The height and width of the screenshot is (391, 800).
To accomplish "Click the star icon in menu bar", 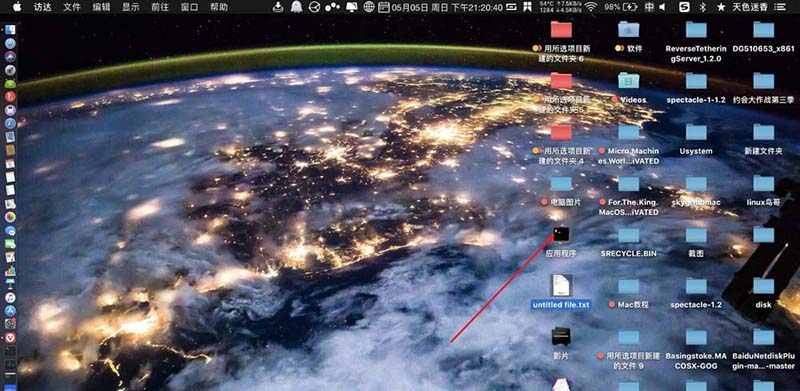I will 720,7.
